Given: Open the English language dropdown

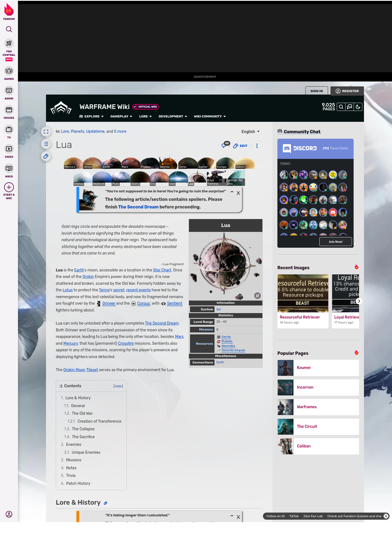Looking at the screenshot, I should pos(250,132).
